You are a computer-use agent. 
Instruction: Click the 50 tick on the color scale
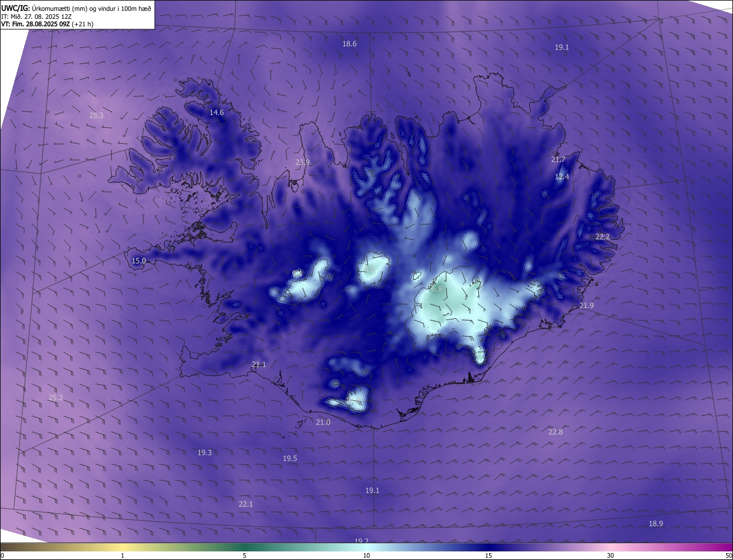tap(728, 555)
